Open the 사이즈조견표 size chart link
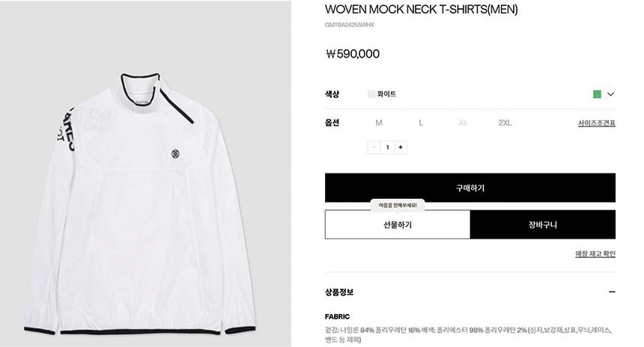Viewport: 644px width, 347px height. [596, 123]
